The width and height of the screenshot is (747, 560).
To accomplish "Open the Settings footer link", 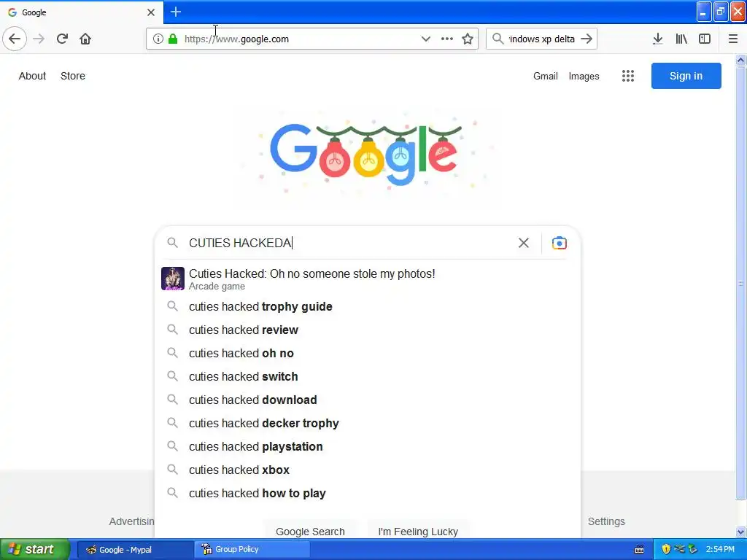I will tap(606, 521).
